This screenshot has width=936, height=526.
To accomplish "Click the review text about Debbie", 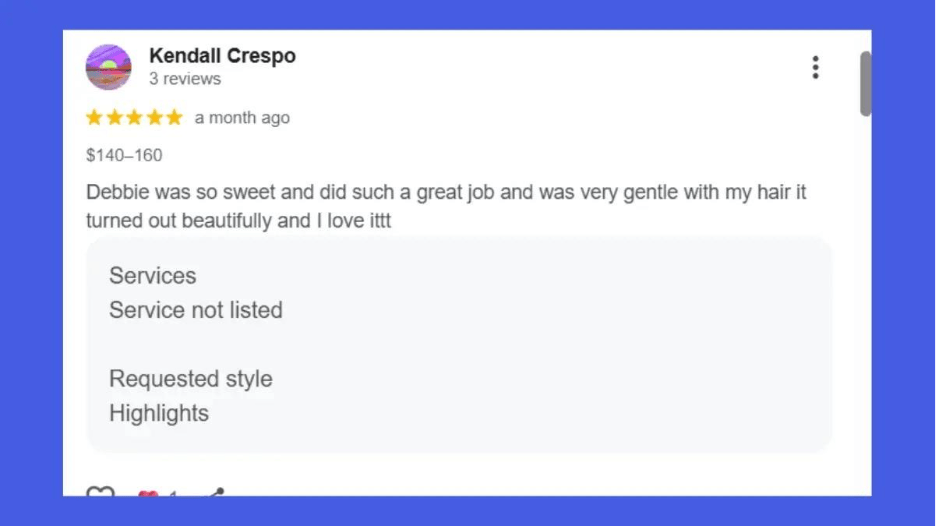I will click(x=445, y=206).
